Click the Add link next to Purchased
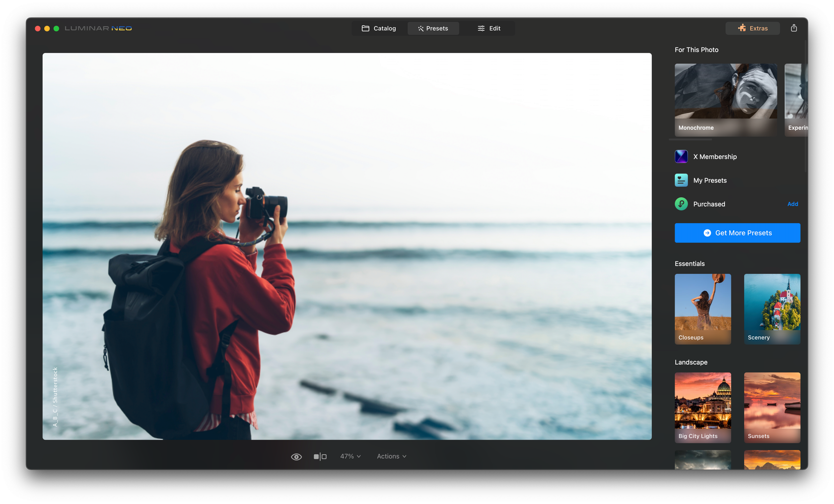 coord(792,204)
